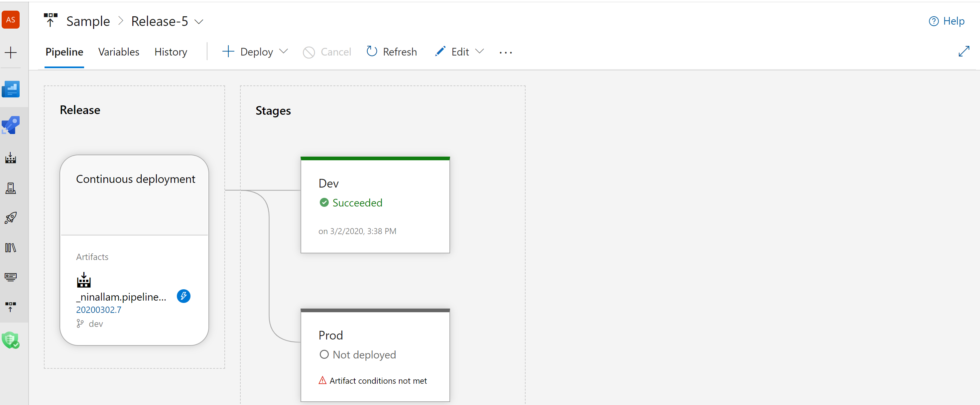This screenshot has width=980, height=405.
Task: Click the Deploy button dropdown arrow
Action: click(284, 52)
